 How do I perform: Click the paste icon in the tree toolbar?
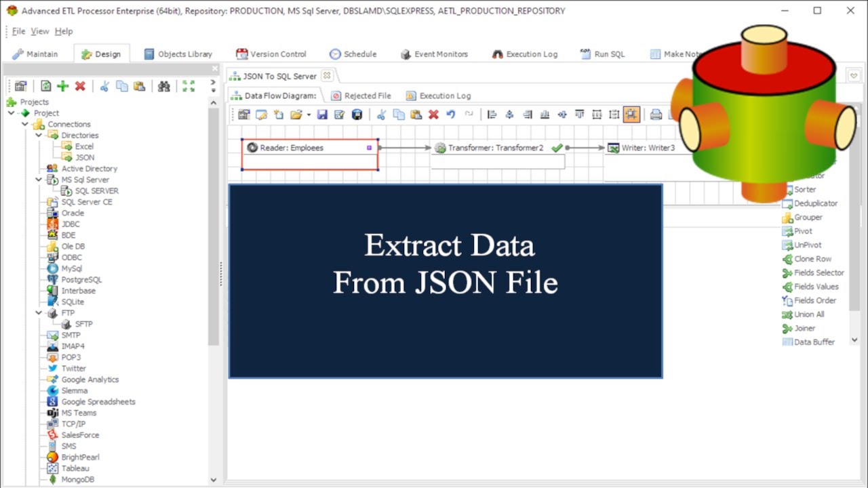click(x=139, y=86)
